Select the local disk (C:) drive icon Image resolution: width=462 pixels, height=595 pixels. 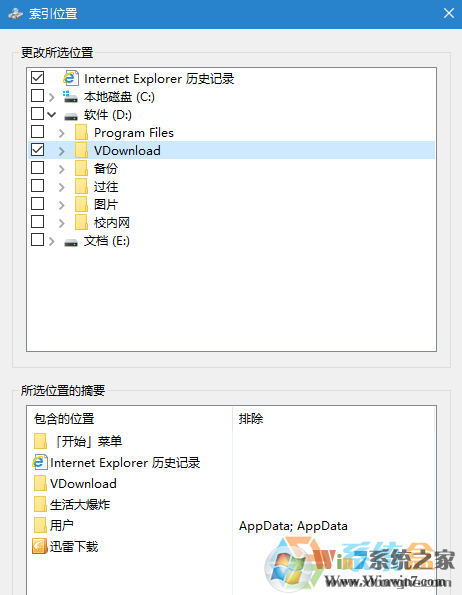click(70, 97)
